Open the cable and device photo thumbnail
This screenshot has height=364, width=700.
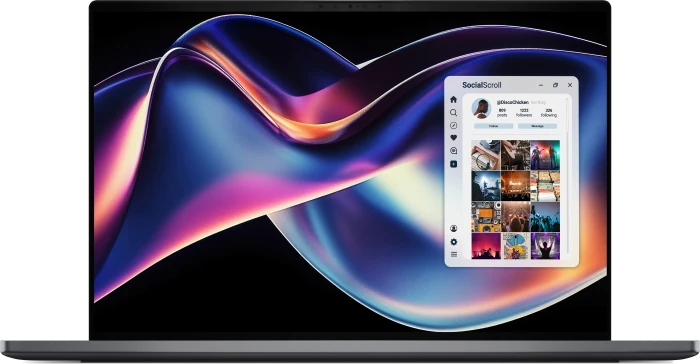click(x=486, y=155)
